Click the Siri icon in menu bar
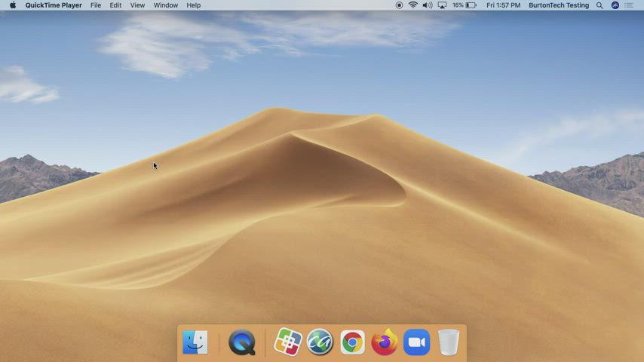644x362 pixels. [x=615, y=5]
